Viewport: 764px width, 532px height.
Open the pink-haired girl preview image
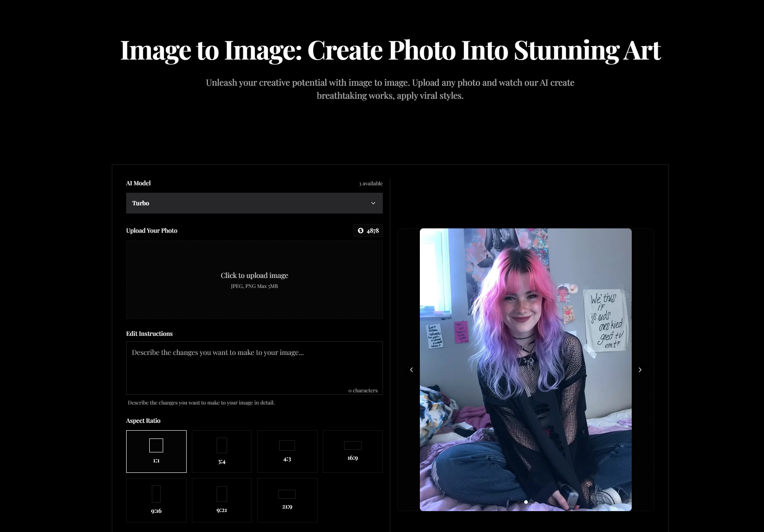(x=526, y=348)
